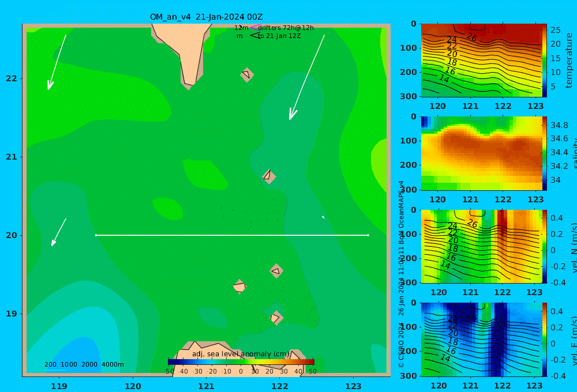
Task: Click the "25" tick on the temperature colorbar
Action: pyautogui.click(x=556, y=30)
